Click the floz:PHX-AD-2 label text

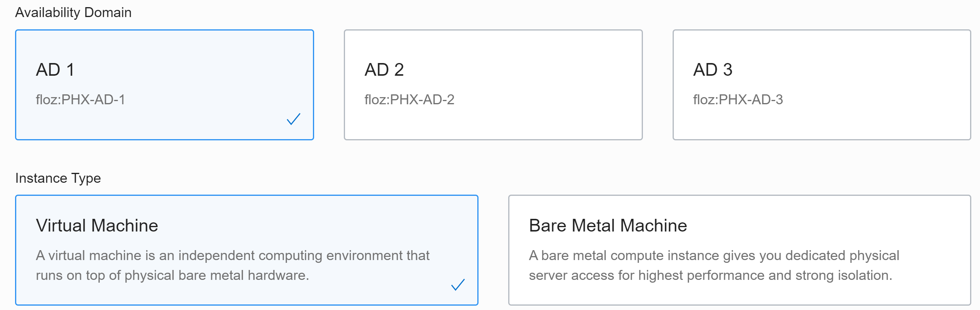click(409, 100)
